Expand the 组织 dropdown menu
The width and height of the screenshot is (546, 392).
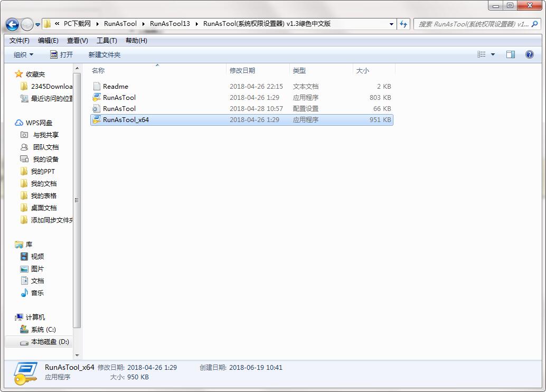[23, 54]
